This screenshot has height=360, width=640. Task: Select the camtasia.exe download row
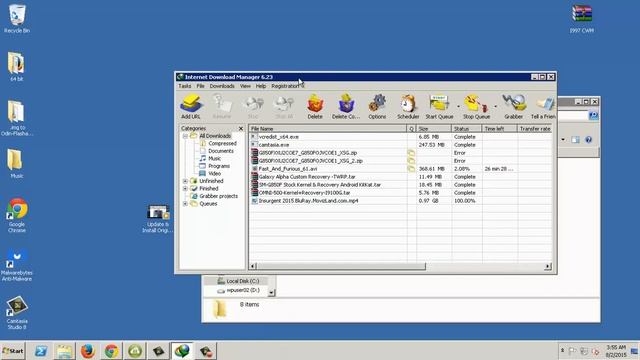pyautogui.click(x=400, y=145)
